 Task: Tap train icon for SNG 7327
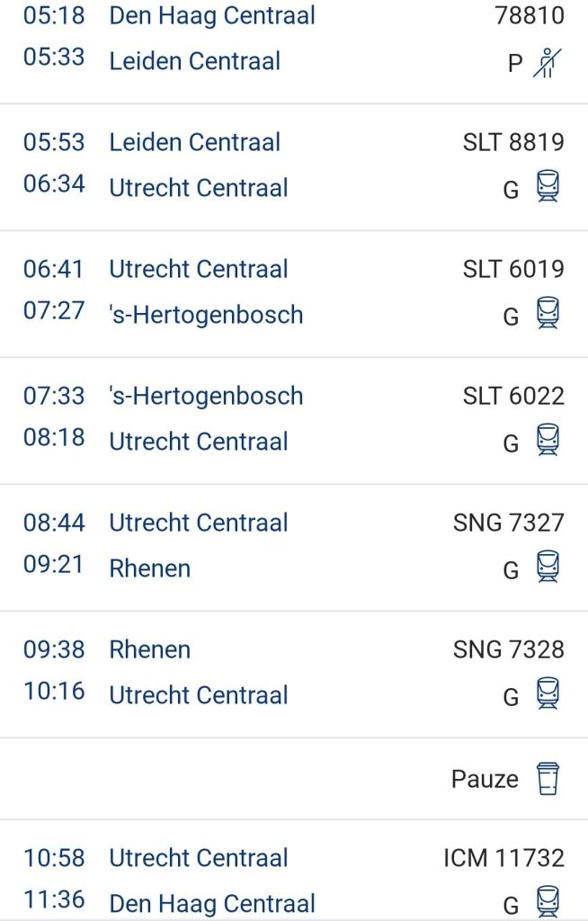pyautogui.click(x=548, y=567)
